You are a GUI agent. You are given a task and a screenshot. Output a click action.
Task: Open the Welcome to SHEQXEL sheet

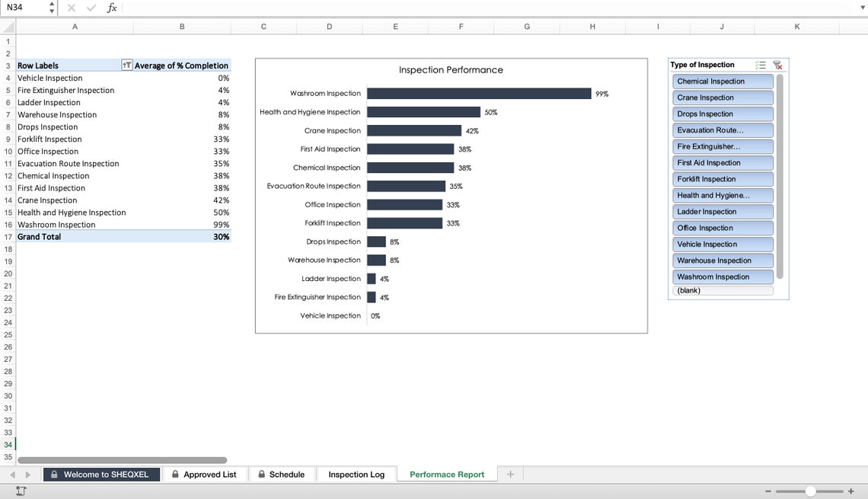[x=101, y=473]
